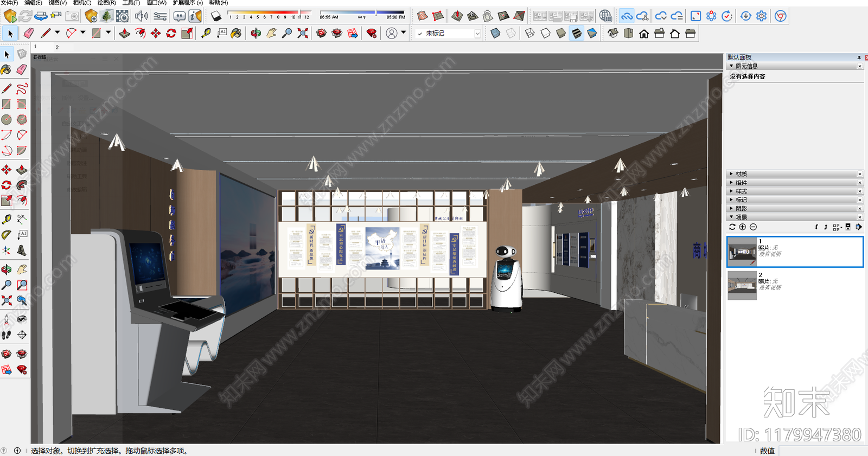This screenshot has height=456, width=868.
Task: Pick the Eraser tool in top toolbar
Action: pyautogui.click(x=29, y=34)
